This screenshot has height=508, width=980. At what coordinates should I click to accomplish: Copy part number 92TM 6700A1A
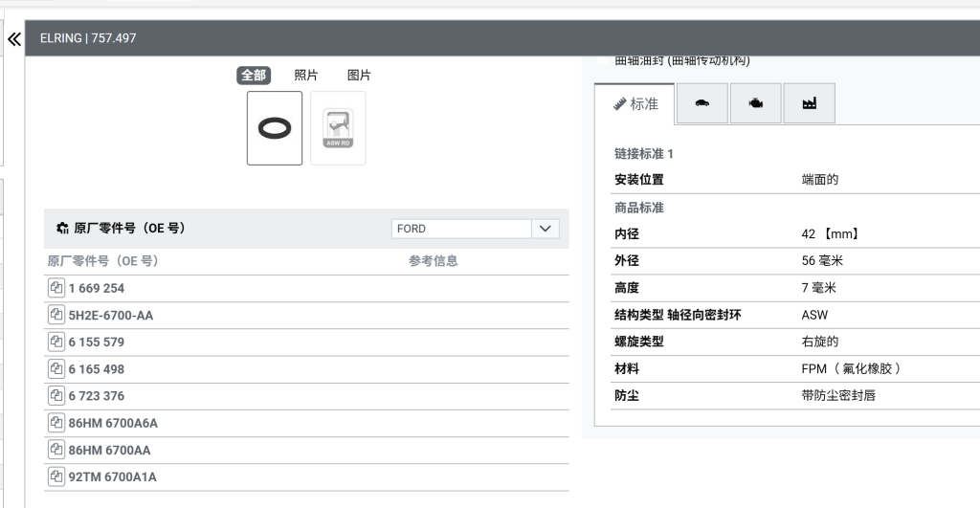click(56, 476)
